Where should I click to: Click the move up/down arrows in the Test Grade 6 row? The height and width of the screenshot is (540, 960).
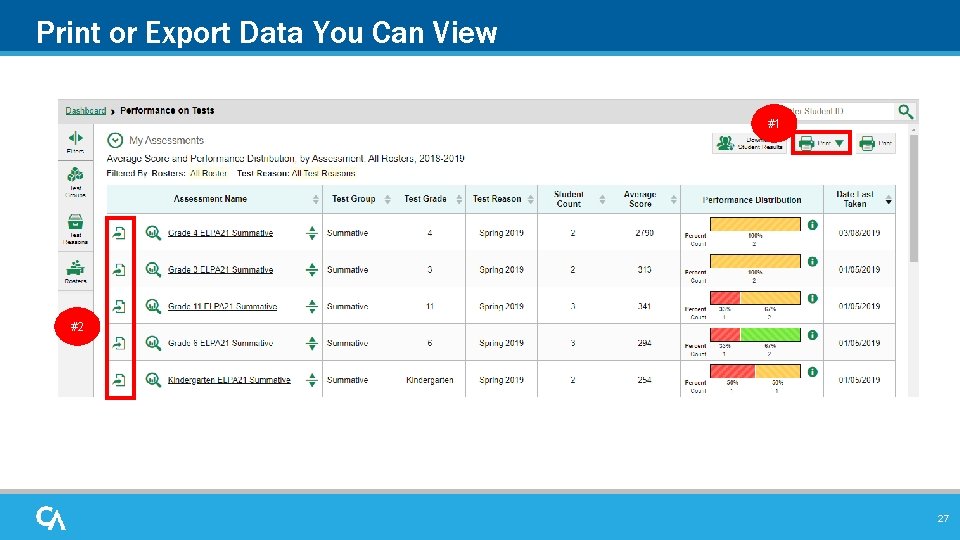point(312,343)
